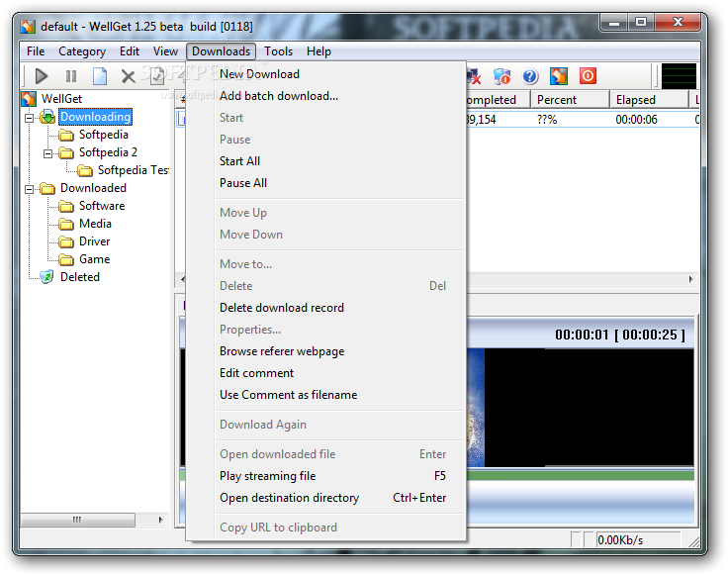Click the category tree scrollbar right arrow
This screenshot has width=728, height=576.
[161, 520]
